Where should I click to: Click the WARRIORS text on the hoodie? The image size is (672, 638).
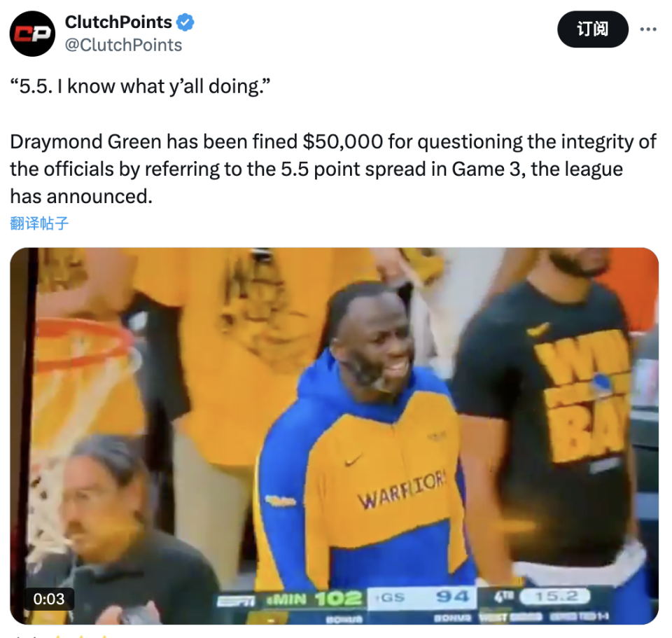point(402,492)
